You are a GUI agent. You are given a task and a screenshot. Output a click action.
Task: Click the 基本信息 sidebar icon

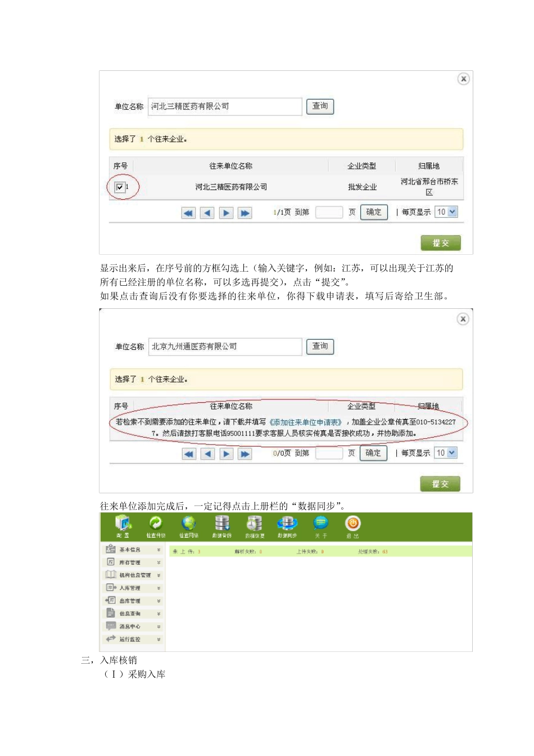tap(111, 549)
